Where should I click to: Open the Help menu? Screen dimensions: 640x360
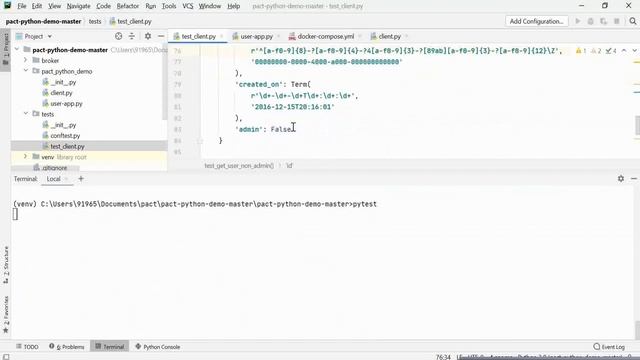[233, 6]
